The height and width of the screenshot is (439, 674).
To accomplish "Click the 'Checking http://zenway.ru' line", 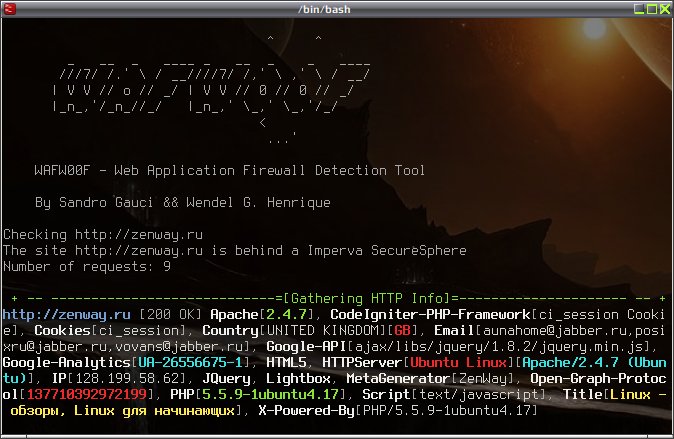I will 103,235.
